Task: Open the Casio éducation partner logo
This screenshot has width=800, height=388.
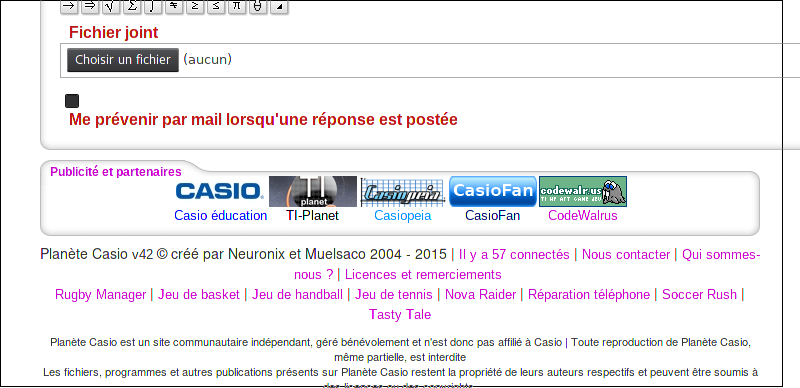Action: (219, 191)
